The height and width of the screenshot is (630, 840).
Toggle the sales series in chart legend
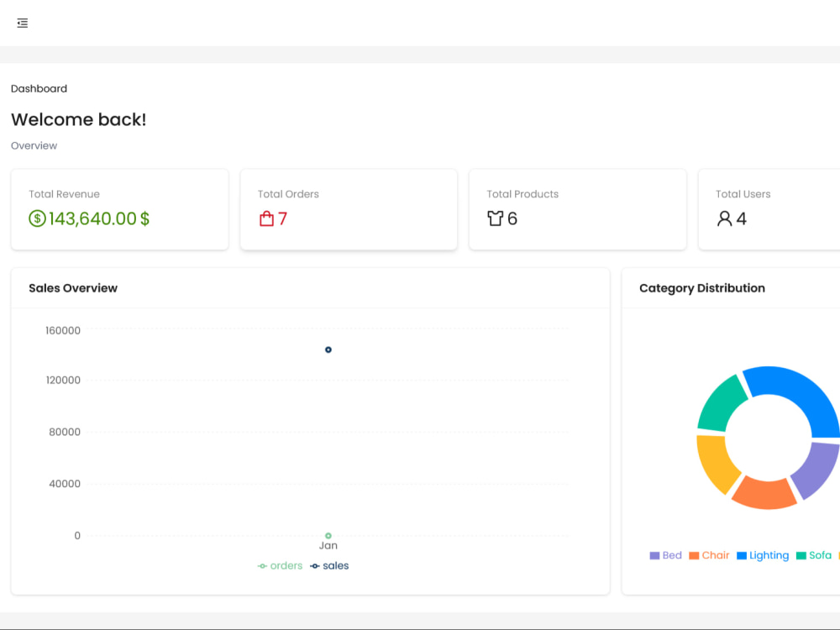point(329,565)
